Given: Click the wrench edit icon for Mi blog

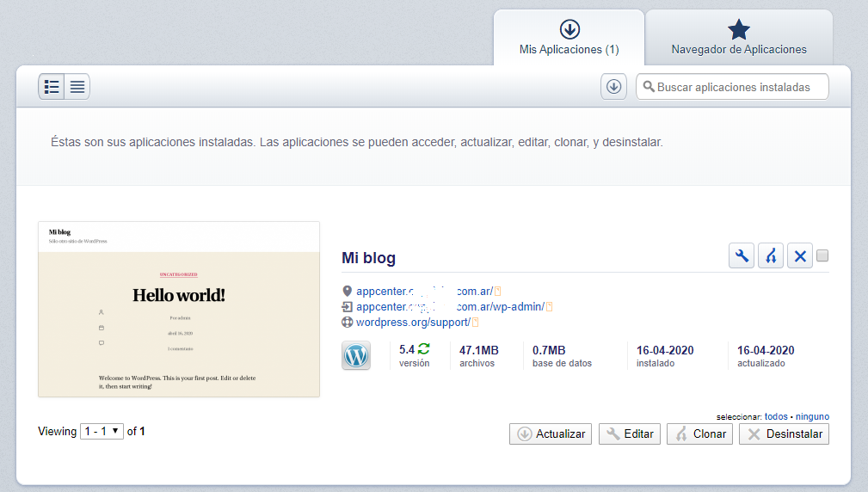Looking at the screenshot, I should pyautogui.click(x=742, y=255).
